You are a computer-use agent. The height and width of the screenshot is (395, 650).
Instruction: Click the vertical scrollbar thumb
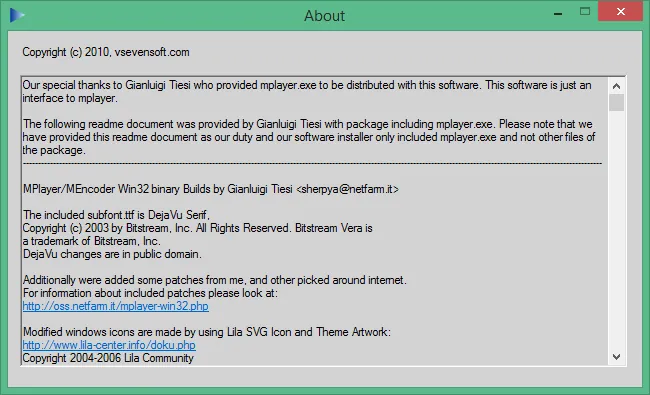[x=616, y=102]
